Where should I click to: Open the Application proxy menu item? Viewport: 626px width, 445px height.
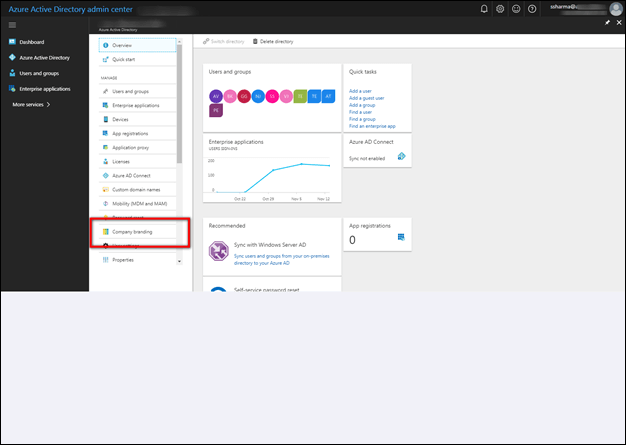(137, 148)
